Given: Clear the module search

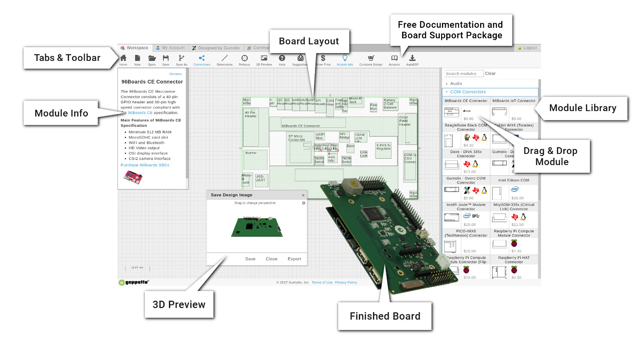Looking at the screenshot, I should [490, 74].
